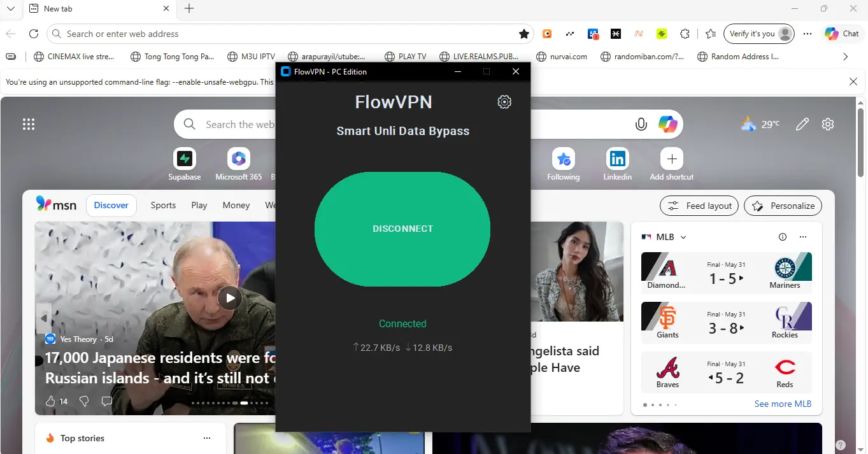Image resolution: width=868 pixels, height=454 pixels.
Task: Open the help question mark icon
Action: [841, 444]
